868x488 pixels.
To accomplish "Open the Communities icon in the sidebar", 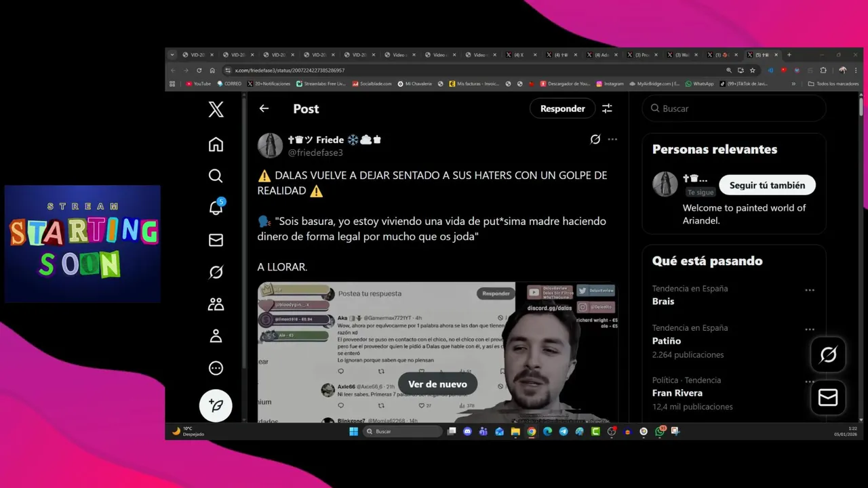I will [x=216, y=304].
